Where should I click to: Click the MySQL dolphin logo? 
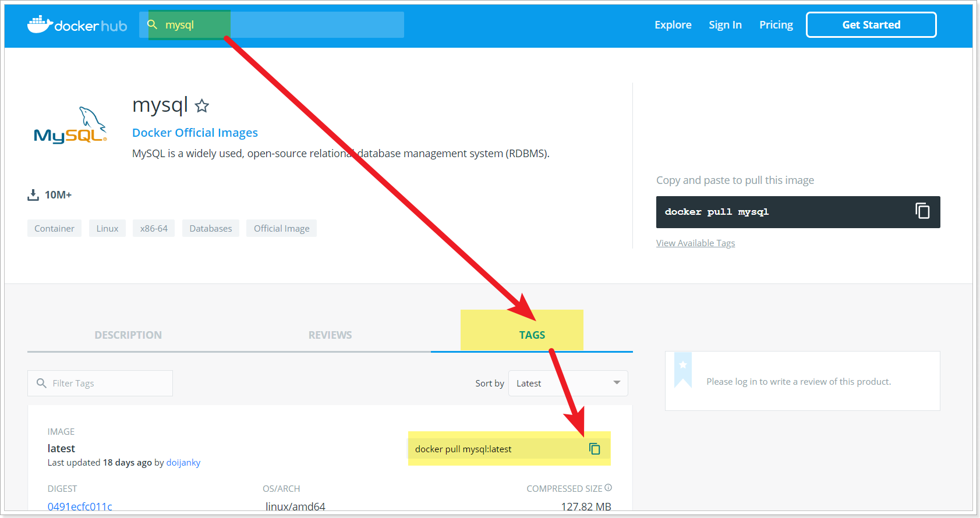(x=70, y=125)
